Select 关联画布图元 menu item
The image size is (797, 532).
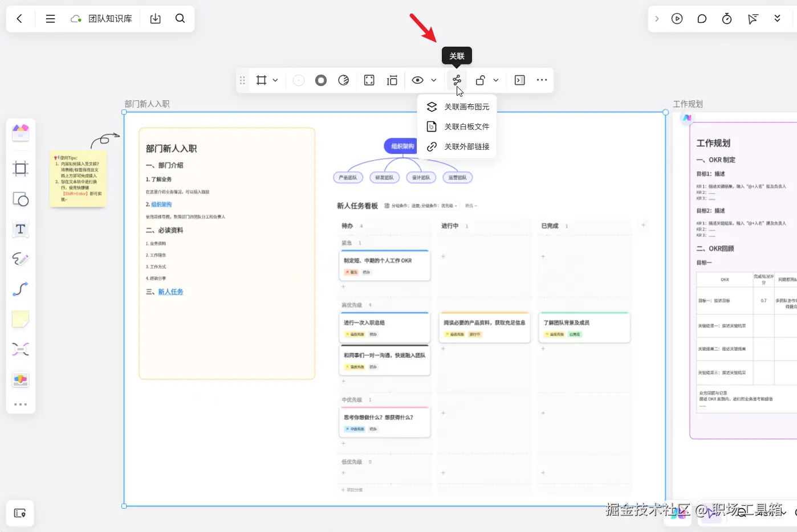tap(458, 107)
